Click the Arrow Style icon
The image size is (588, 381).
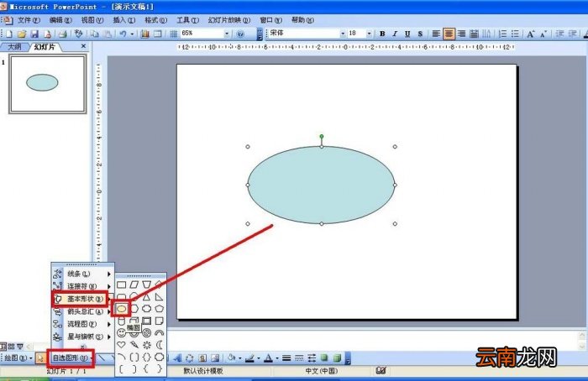[x=312, y=358]
